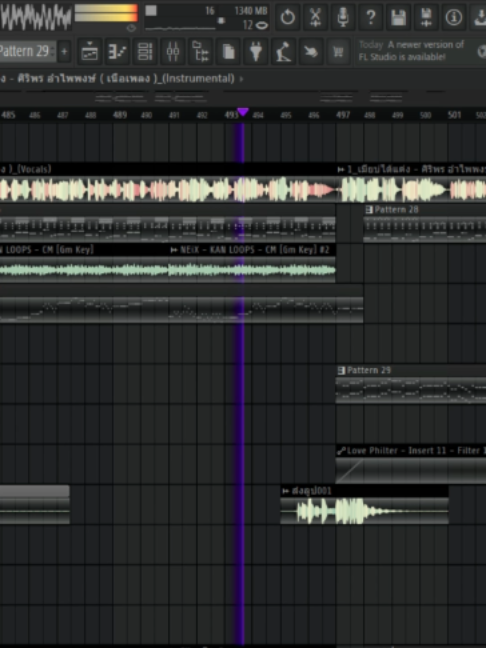
Task: Open the Browser view icon
Action: [200, 52]
